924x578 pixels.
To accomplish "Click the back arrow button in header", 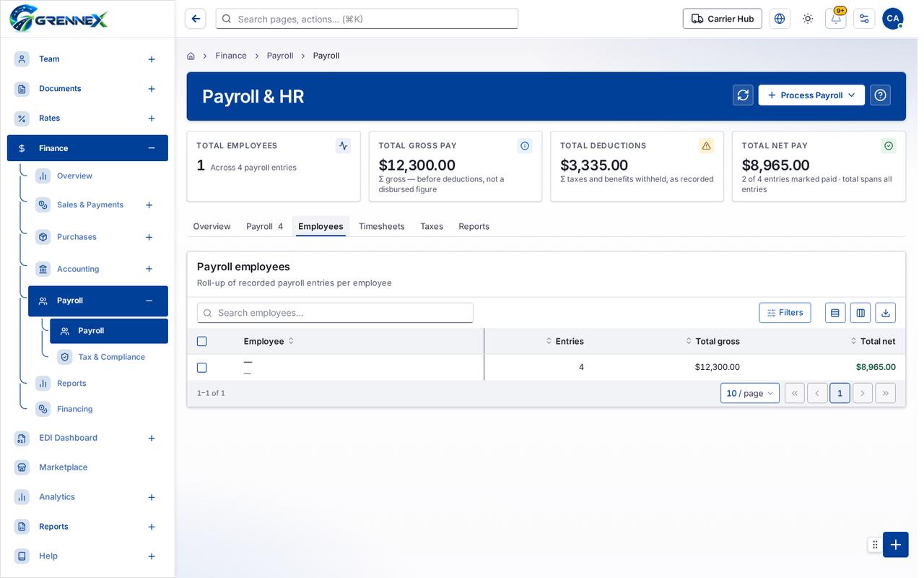I will tap(196, 19).
